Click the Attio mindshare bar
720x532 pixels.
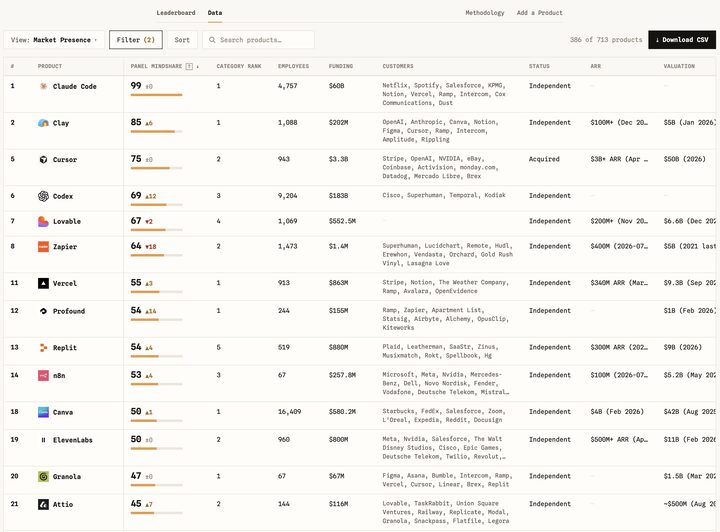pyautogui.click(x=157, y=513)
